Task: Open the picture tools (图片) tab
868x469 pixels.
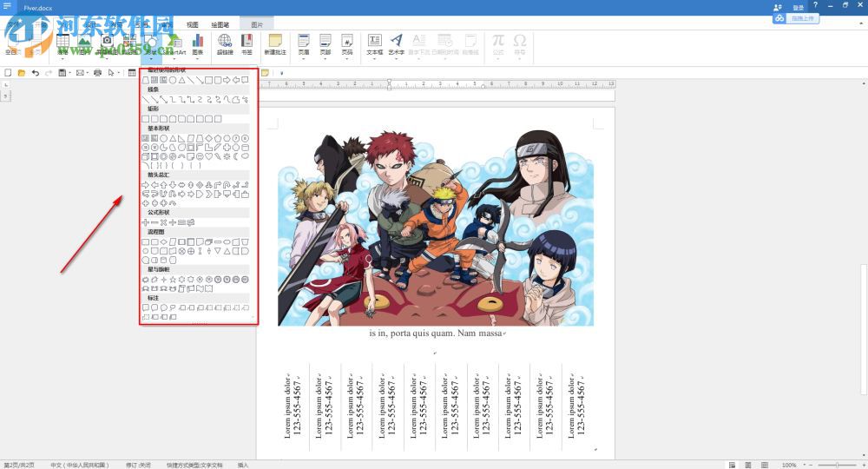Action: [257, 24]
